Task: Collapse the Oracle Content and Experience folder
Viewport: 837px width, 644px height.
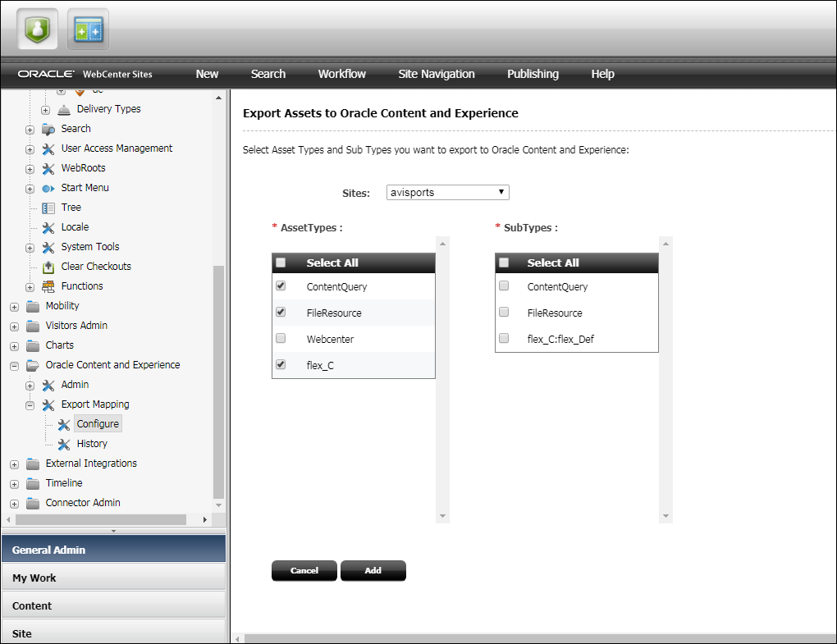Action: point(15,366)
